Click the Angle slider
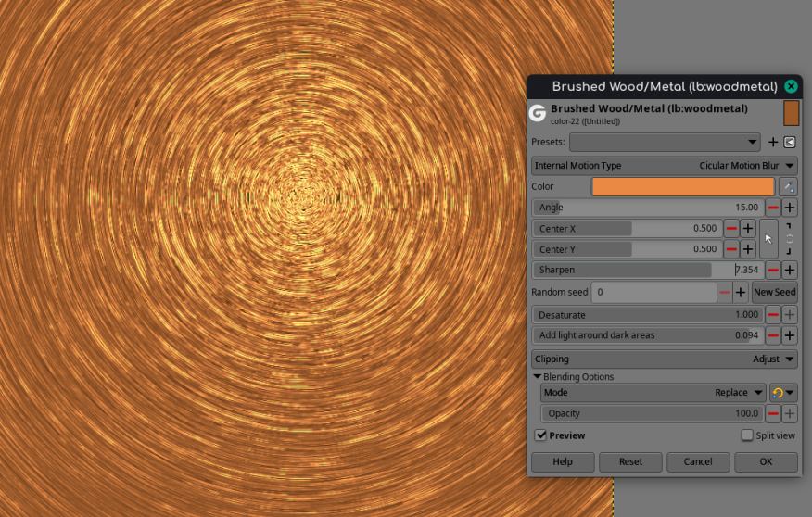 [x=648, y=208]
